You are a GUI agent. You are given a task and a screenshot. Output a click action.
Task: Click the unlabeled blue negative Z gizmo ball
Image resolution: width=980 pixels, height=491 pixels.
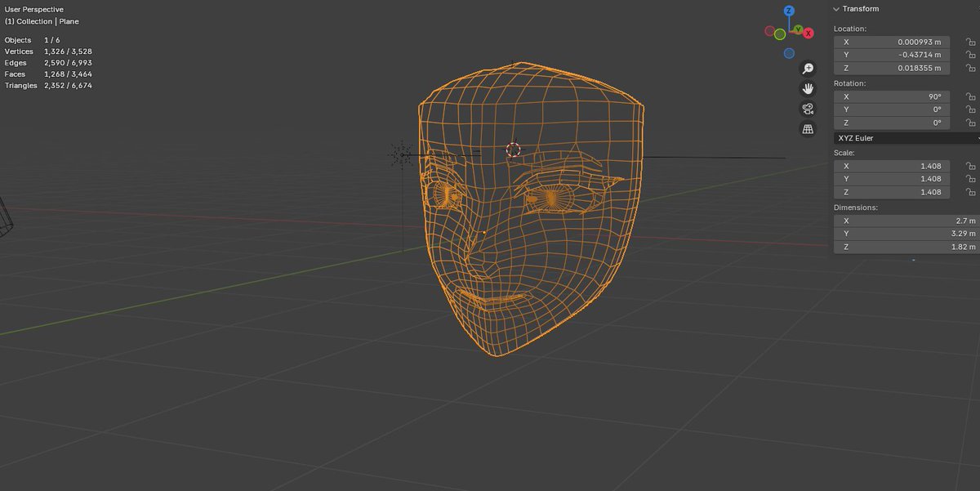click(x=789, y=53)
